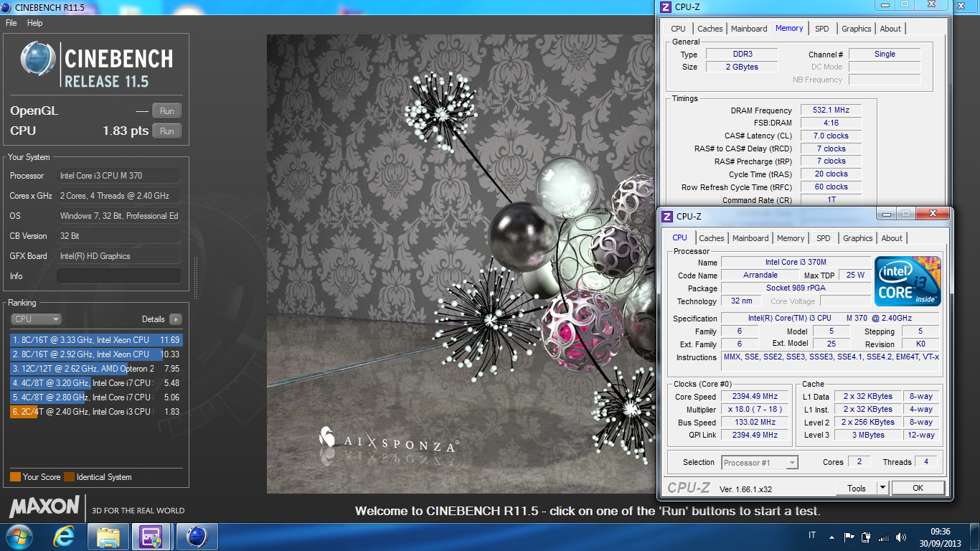Viewport: 980px width, 551px height.
Task: Switch to Graphics tab in front CPU-Z
Action: point(858,238)
